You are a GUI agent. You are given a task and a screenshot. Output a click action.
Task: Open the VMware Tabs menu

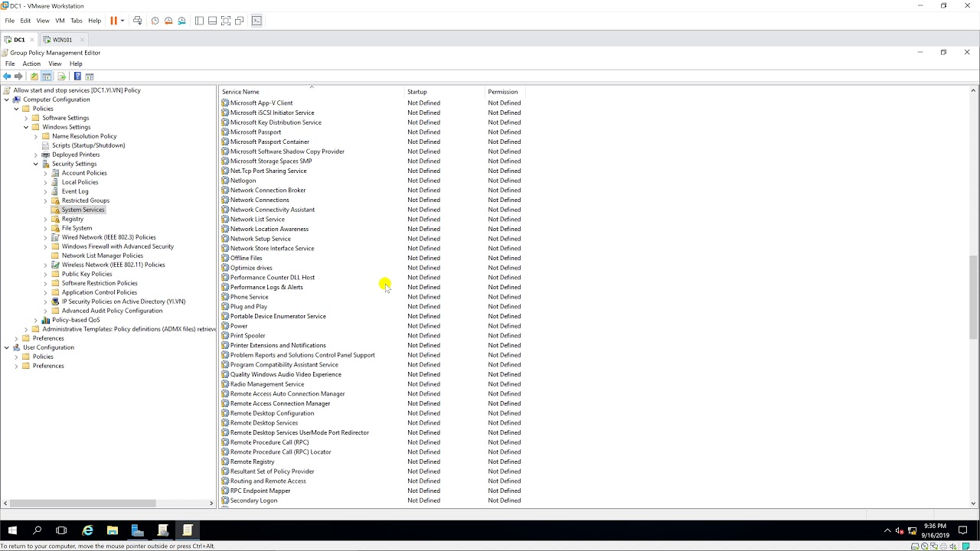point(76,21)
